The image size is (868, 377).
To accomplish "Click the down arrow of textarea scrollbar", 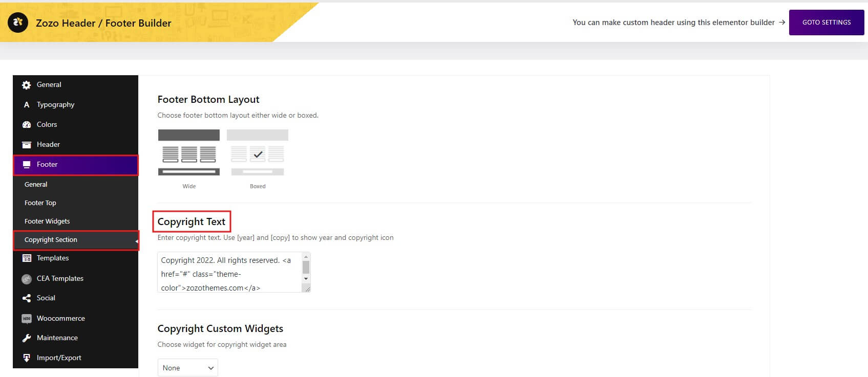I will pyautogui.click(x=306, y=279).
